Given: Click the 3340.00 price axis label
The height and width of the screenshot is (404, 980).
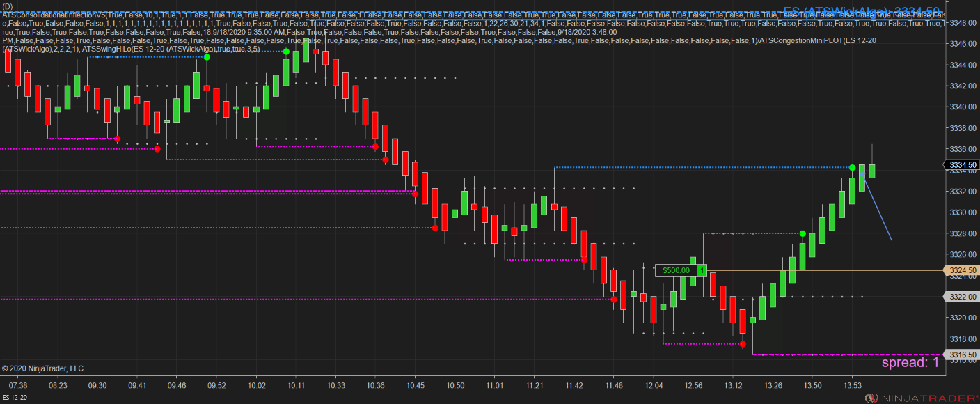Looking at the screenshot, I should (964, 107).
